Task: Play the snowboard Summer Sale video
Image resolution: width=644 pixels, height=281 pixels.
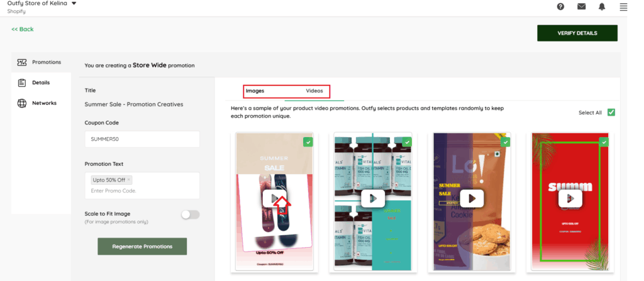Action: [274, 199]
